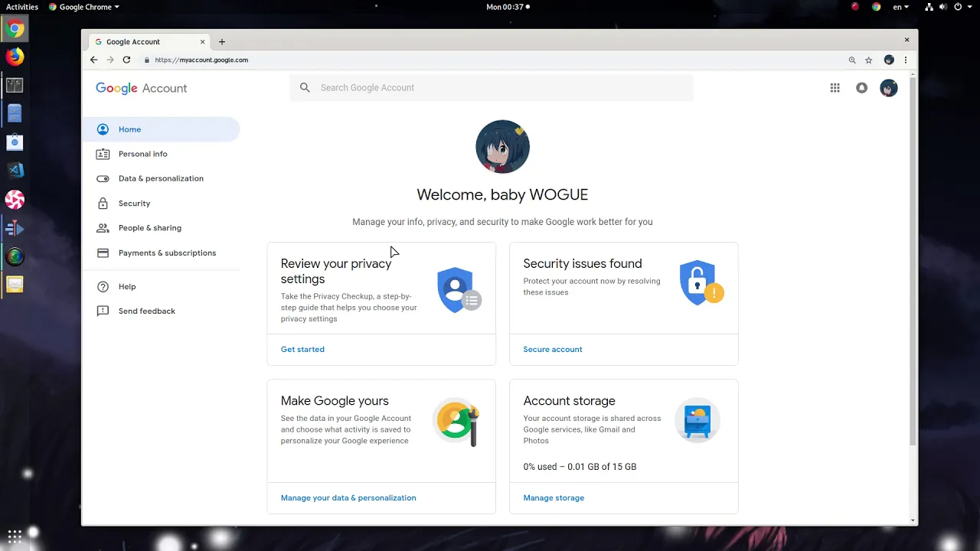The height and width of the screenshot is (551, 980).
Task: Click the security lock shield warning icon
Action: point(701,282)
